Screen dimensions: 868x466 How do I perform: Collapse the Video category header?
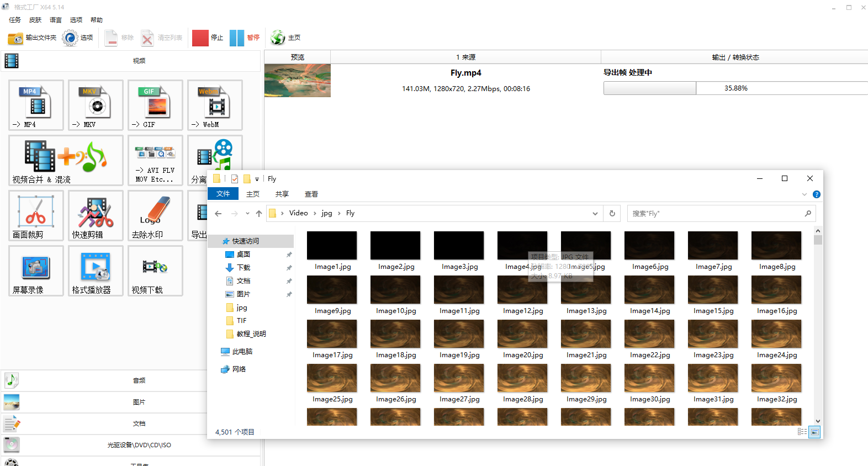(130, 61)
